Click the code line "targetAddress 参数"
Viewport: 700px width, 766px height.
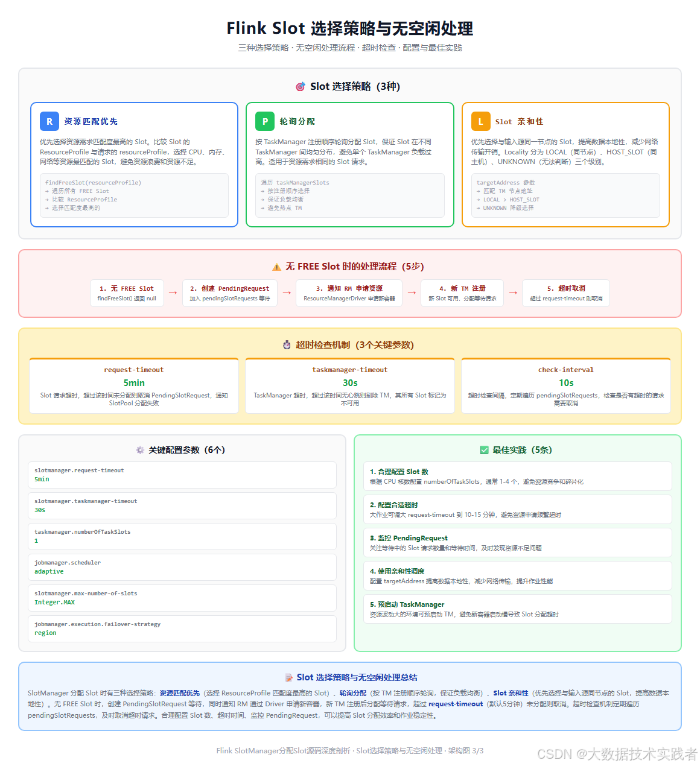tap(506, 183)
